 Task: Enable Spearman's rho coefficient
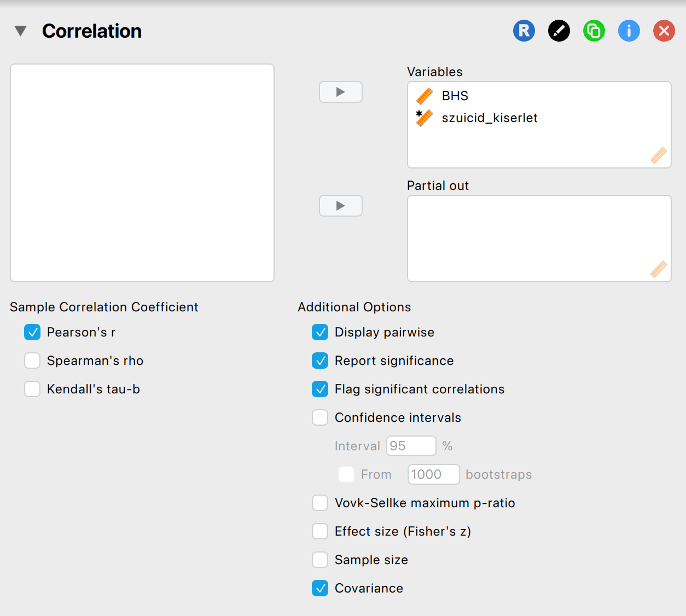tap(32, 361)
